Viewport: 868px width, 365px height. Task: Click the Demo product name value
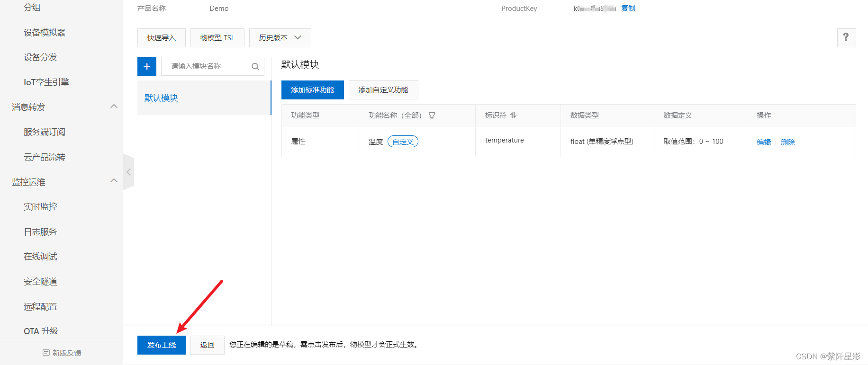[219, 9]
